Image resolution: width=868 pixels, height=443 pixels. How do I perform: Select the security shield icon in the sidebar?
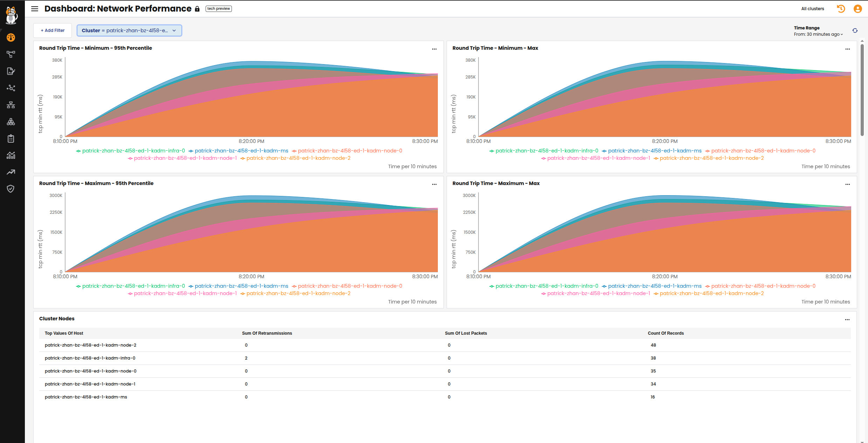11,189
